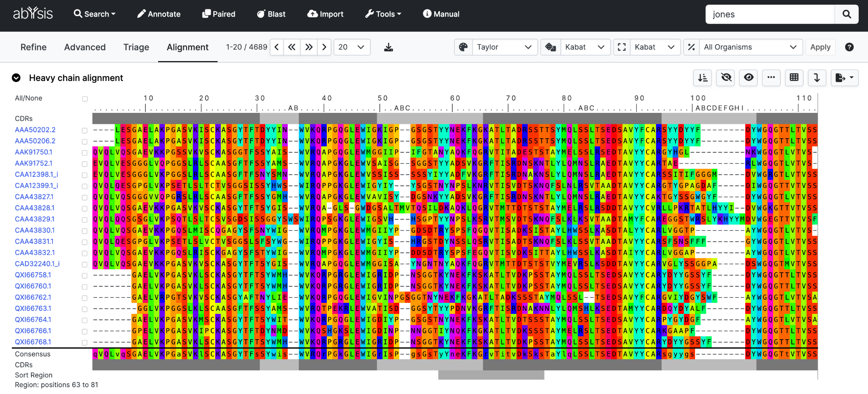The image size is (868, 394).
Task: Click the 1-20 / 4689 result count
Action: [x=247, y=47]
